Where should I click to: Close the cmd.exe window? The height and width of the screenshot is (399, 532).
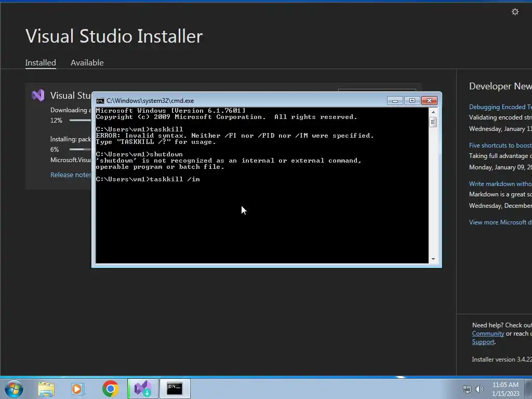(x=429, y=101)
